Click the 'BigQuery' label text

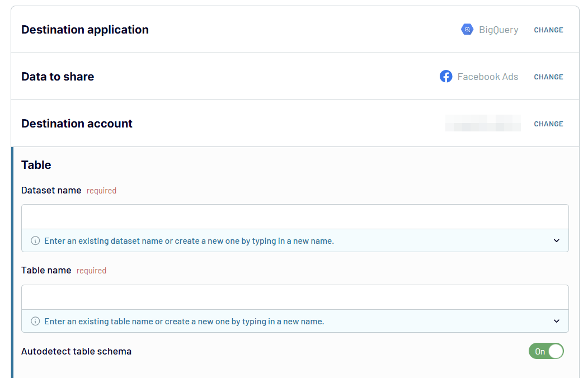coord(498,30)
